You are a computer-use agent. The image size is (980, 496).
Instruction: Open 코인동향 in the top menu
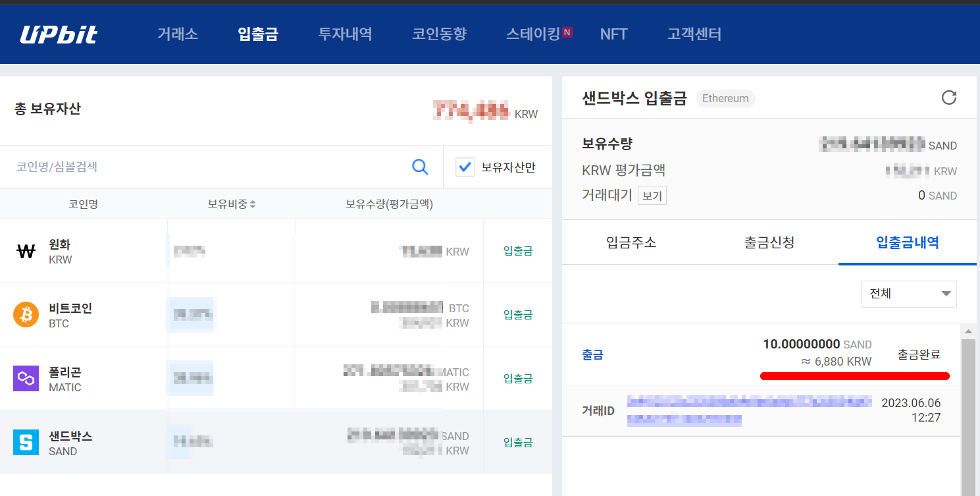point(440,34)
